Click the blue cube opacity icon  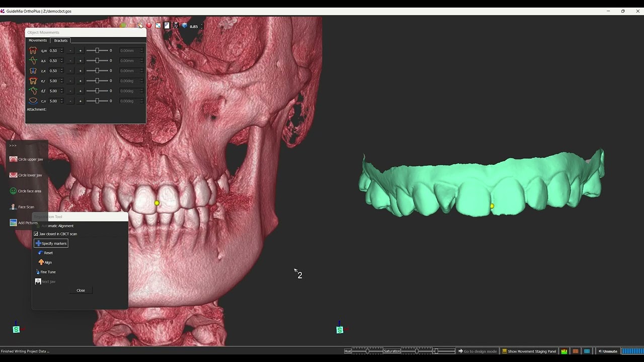(x=185, y=26)
